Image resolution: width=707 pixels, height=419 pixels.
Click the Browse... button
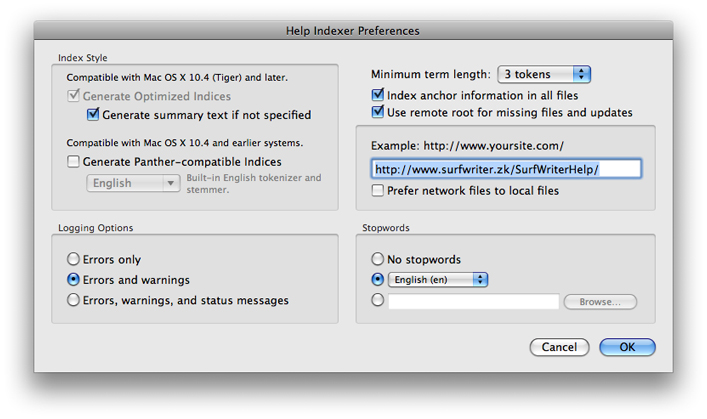tap(600, 302)
